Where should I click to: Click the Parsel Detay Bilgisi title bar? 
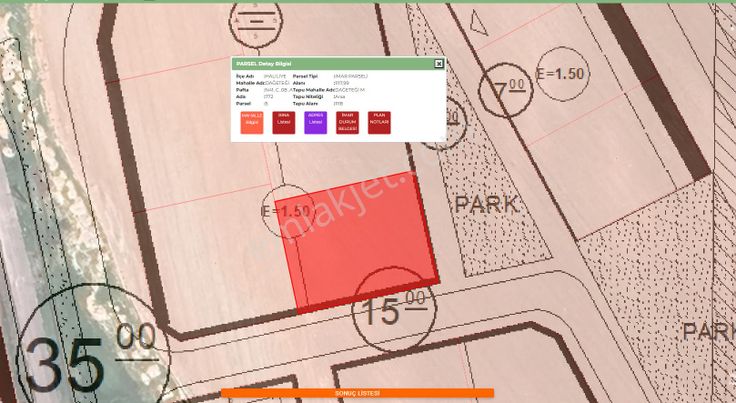click(x=338, y=63)
